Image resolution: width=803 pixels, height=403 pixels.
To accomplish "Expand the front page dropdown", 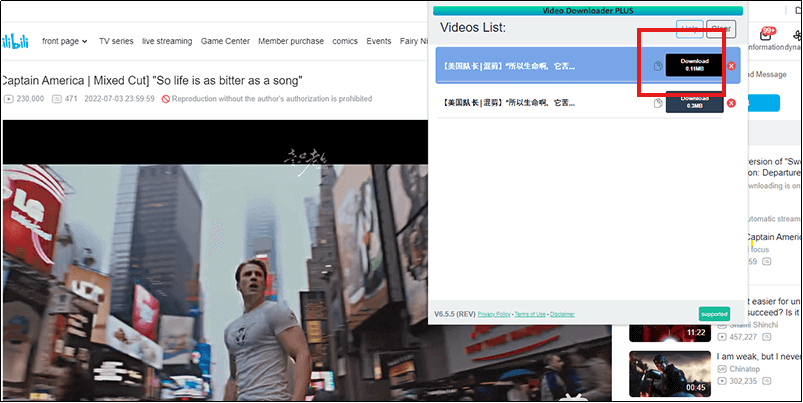I will [65, 41].
